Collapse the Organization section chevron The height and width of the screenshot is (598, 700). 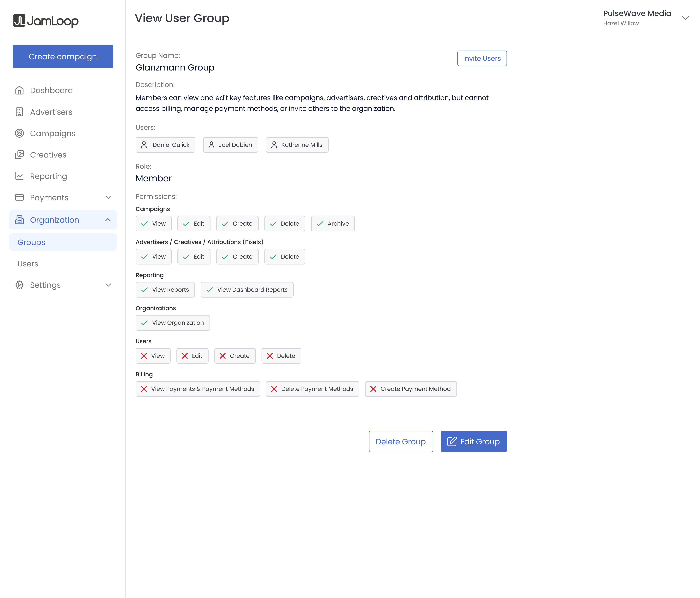coord(108,220)
